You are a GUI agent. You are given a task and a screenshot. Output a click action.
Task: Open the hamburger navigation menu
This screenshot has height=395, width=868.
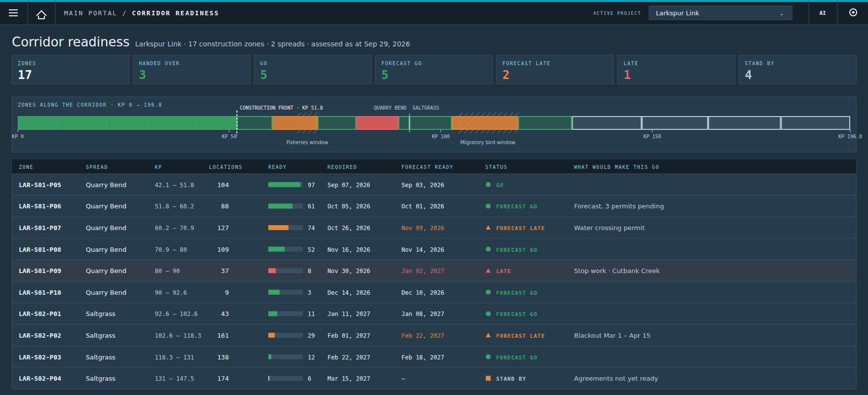[13, 13]
